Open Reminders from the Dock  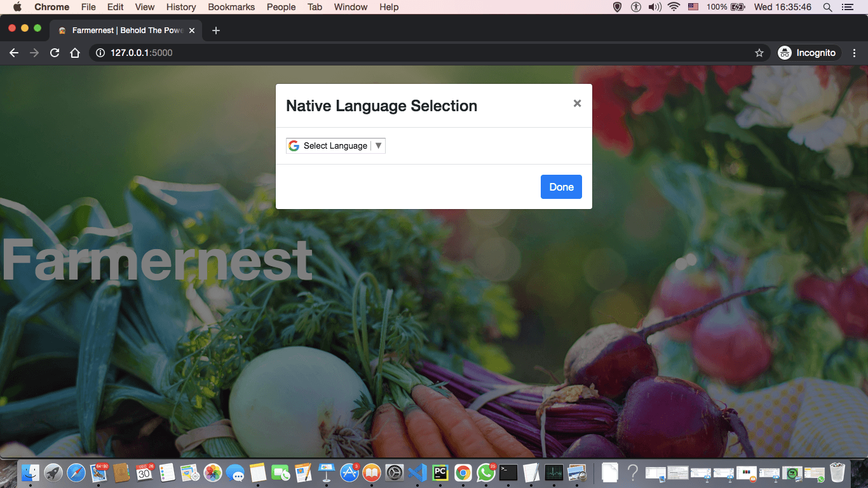click(x=167, y=472)
